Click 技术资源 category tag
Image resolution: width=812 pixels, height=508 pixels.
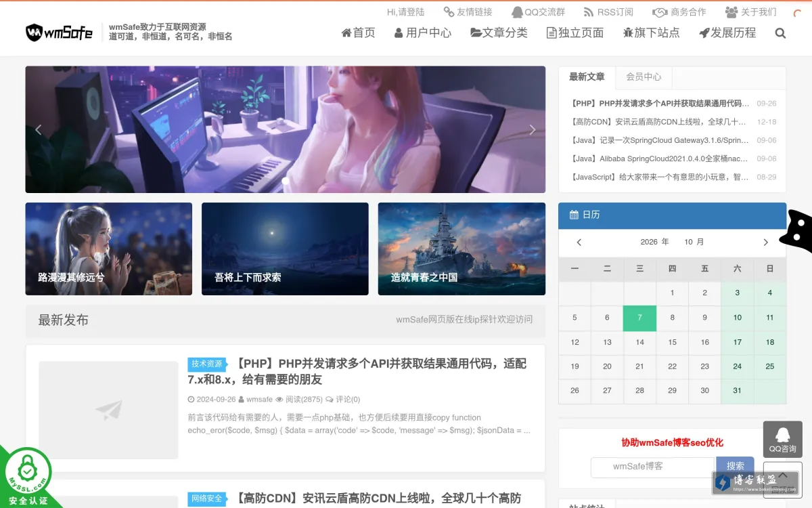[x=206, y=364]
